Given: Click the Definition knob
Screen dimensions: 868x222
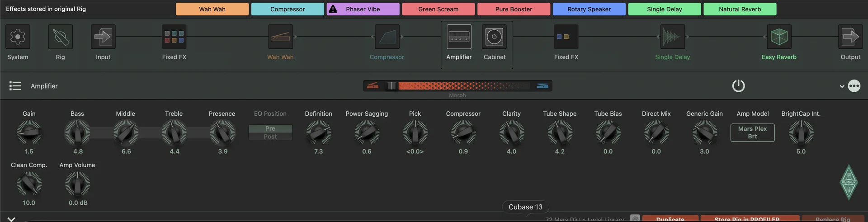Looking at the screenshot, I should pyautogui.click(x=318, y=133).
